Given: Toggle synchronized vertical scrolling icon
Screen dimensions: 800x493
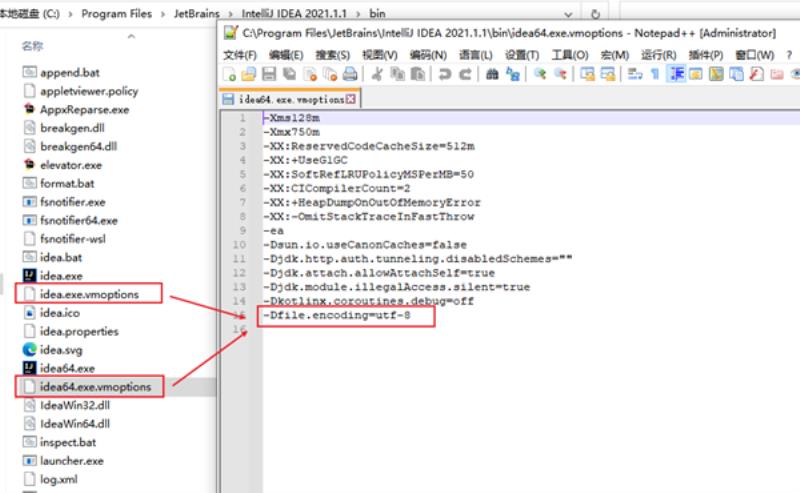Looking at the screenshot, I should (587, 74).
